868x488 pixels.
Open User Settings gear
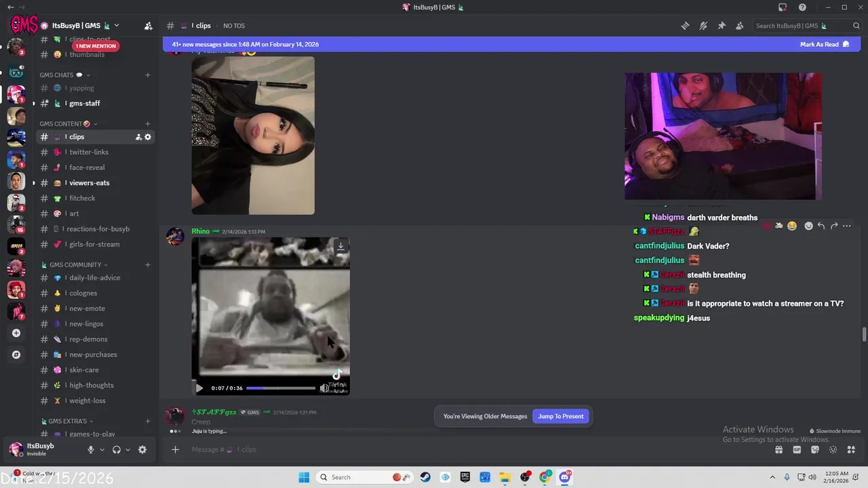142,449
